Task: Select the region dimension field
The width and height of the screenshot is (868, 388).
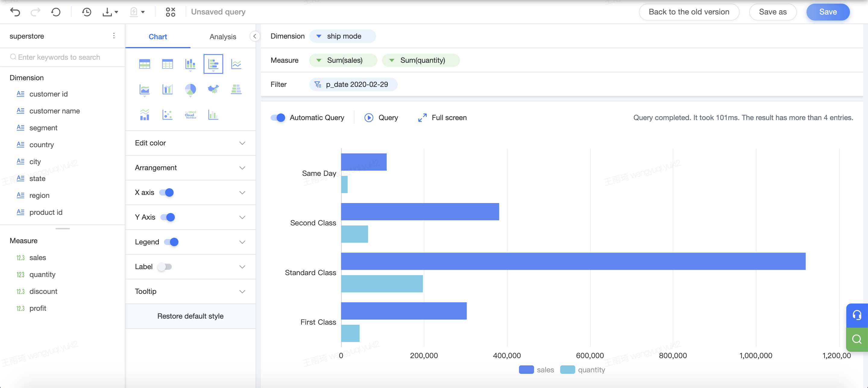Action: coord(39,195)
